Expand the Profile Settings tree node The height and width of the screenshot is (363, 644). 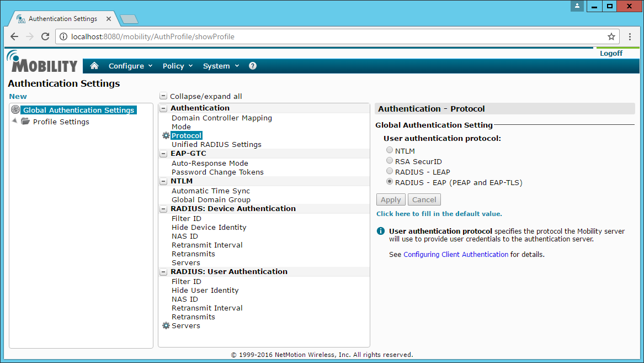click(14, 121)
